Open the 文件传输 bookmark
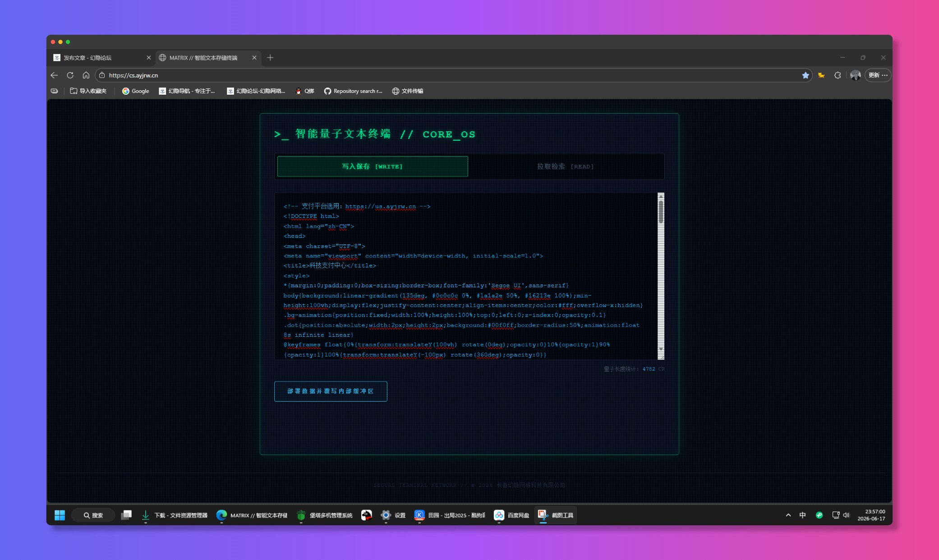Screen dimensions: 939x560 pos(408,91)
